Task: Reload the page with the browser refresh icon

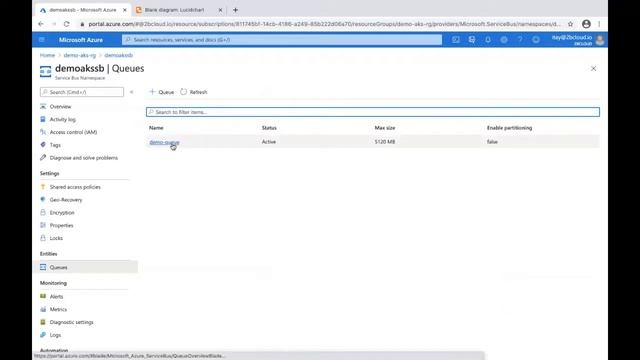Action: coord(67,24)
